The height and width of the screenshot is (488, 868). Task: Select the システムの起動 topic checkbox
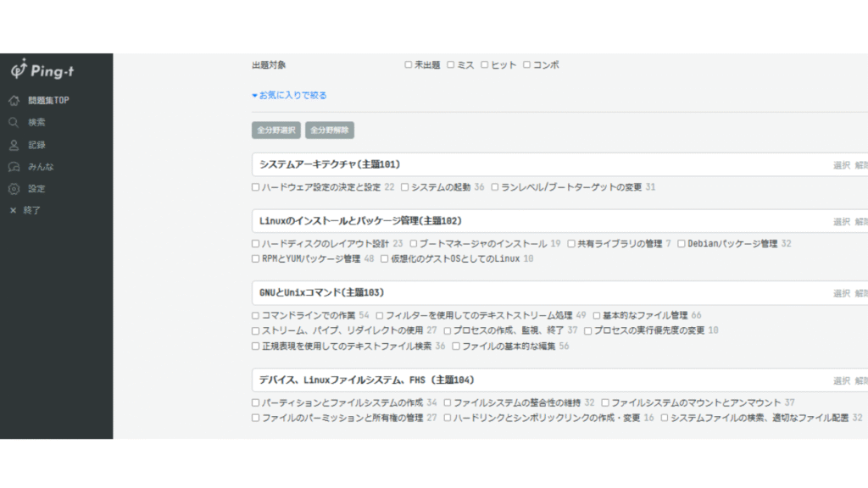pyautogui.click(x=405, y=187)
